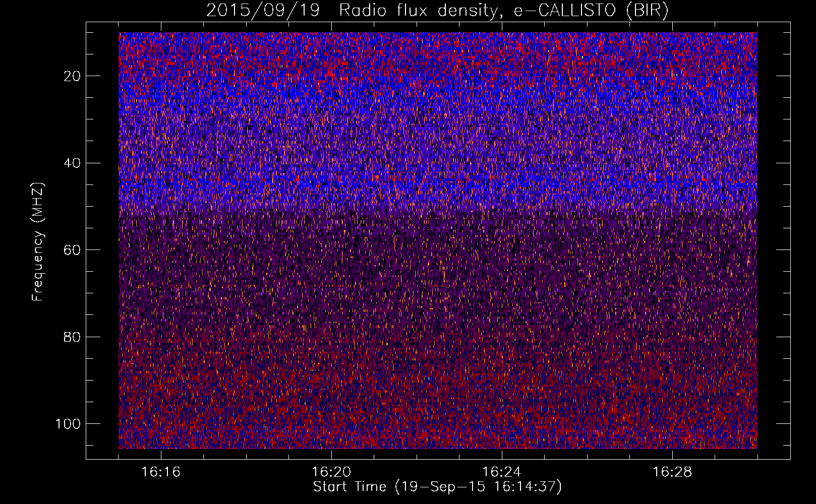Click the 'Frequency (MHZ)' axis label
Screen dimensions: 816x504
38,242
